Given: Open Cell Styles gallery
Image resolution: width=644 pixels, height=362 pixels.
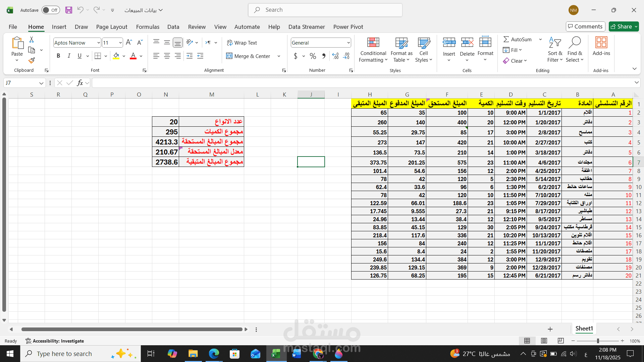Looking at the screenshot, I should click(x=424, y=50).
